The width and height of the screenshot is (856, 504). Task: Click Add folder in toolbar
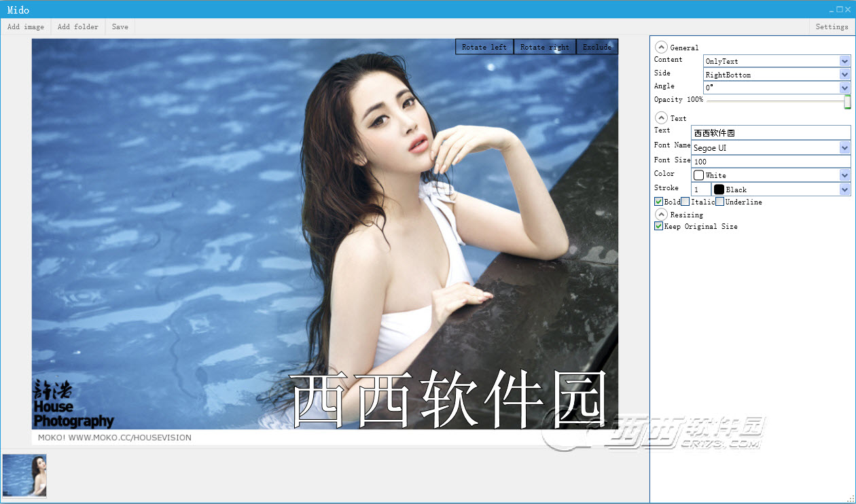point(78,26)
